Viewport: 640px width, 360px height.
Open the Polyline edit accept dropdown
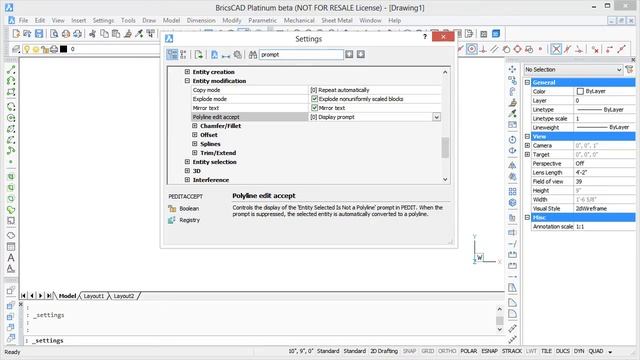click(436, 117)
